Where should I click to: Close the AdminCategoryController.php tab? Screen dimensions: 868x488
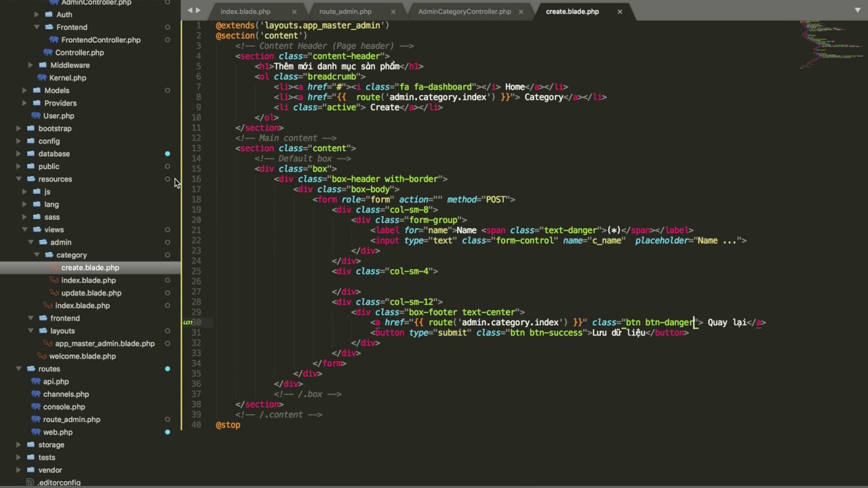coord(521,12)
